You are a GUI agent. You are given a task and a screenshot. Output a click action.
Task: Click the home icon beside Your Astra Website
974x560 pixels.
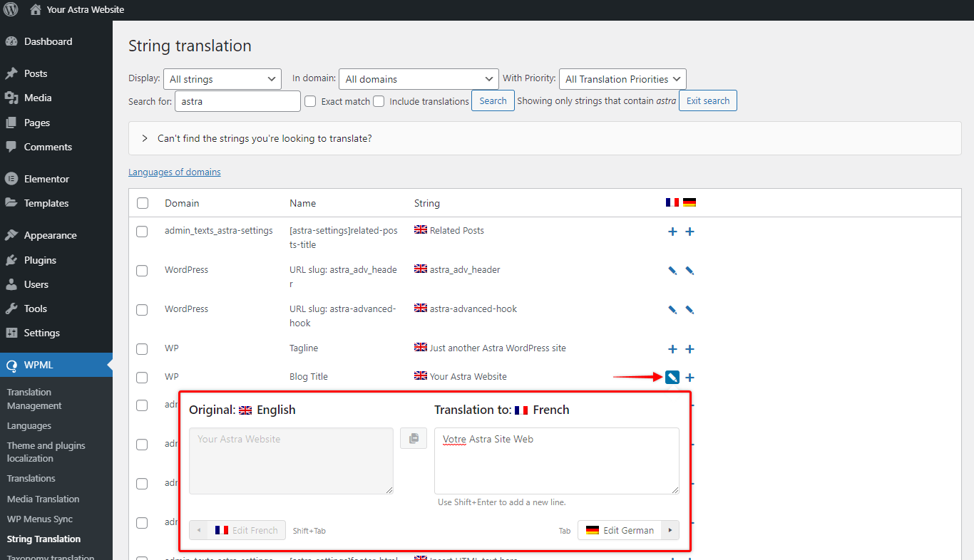36,10
